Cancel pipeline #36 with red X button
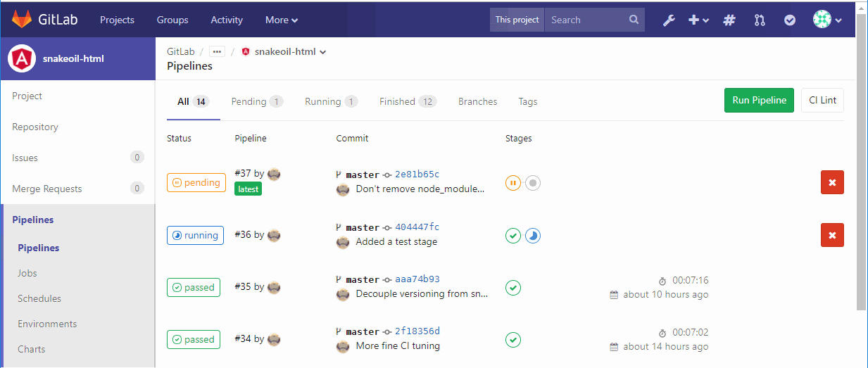 click(x=832, y=235)
